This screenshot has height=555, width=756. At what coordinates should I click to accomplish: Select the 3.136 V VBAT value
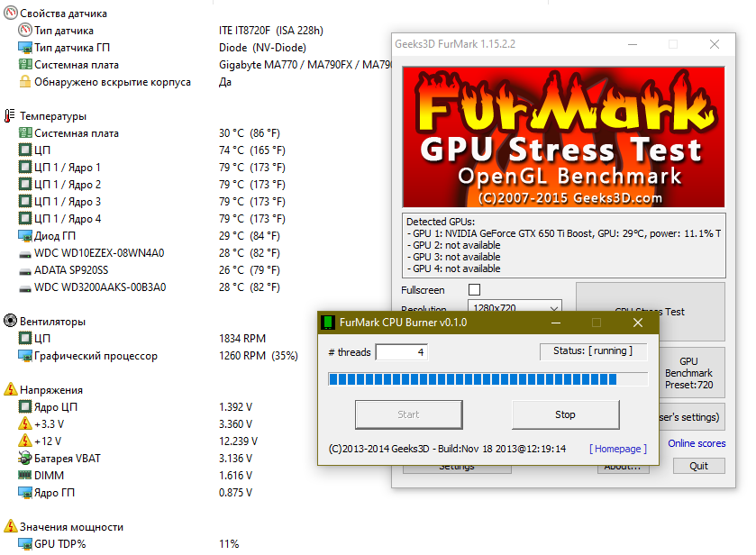236,458
